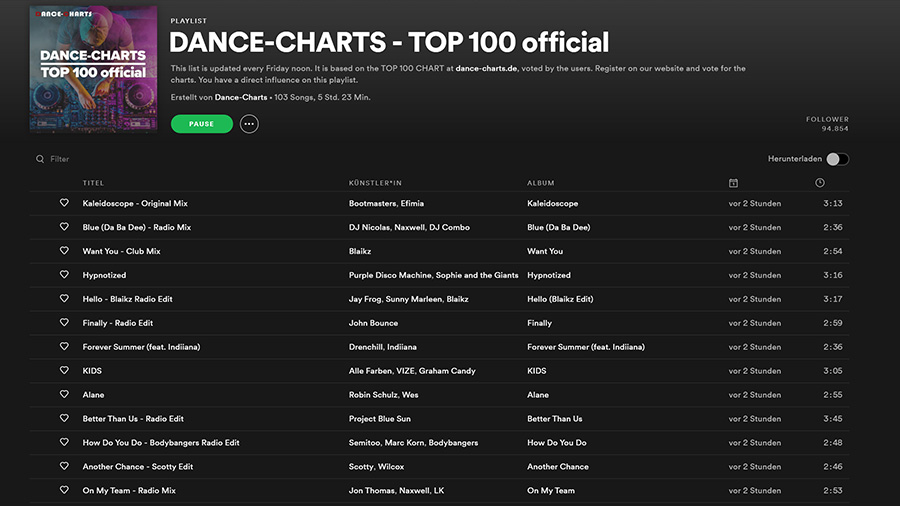The image size is (900, 506).
Task: Like Forever Summer (feat. Indiiana)
Action: click(64, 347)
